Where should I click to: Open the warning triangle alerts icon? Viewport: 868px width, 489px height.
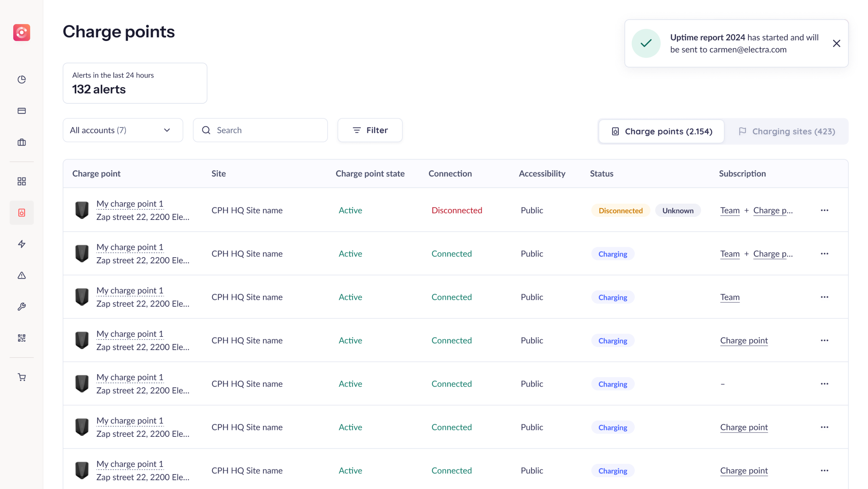22,275
